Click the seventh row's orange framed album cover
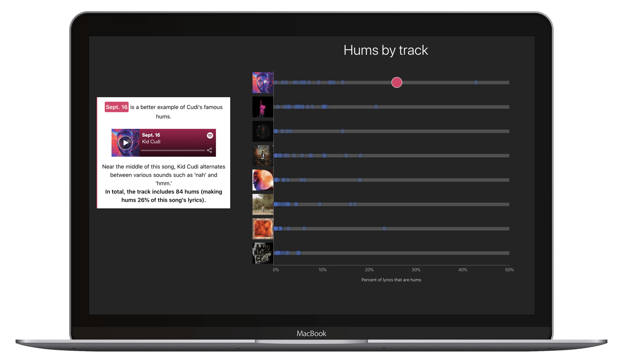Image resolution: width=623 pixels, height=364 pixels. pyautogui.click(x=263, y=229)
